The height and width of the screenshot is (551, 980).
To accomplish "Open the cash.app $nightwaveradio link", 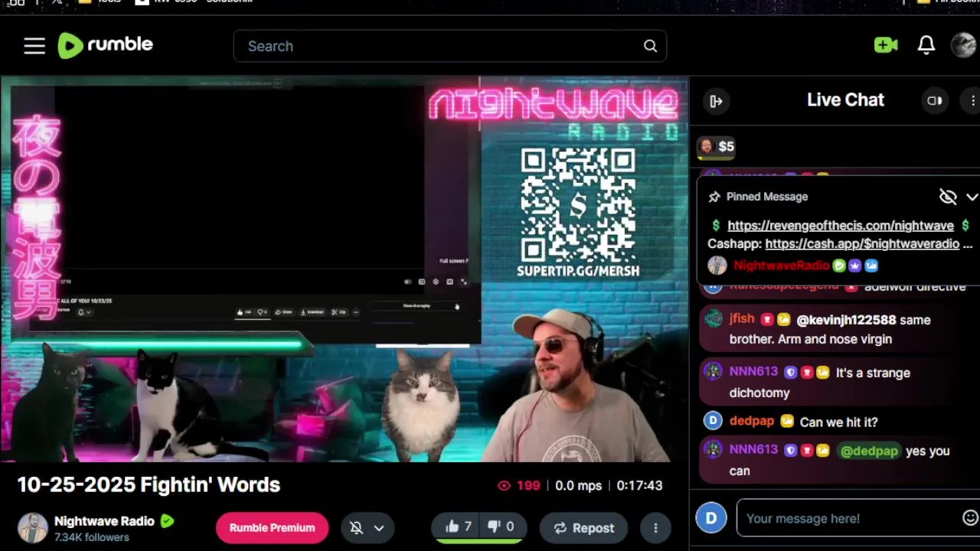I will [x=862, y=243].
